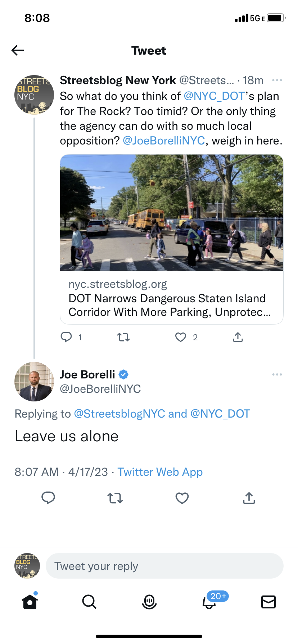Image resolution: width=298 pixels, height=644 pixels.
Task: Tap the back arrow icon
Action: pos(18,50)
